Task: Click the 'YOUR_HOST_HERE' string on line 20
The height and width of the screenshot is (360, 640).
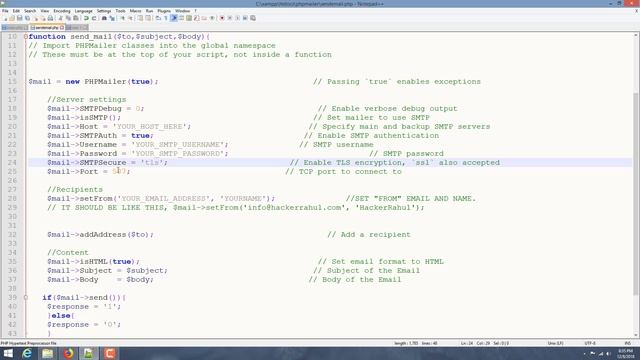Action: [149, 127]
